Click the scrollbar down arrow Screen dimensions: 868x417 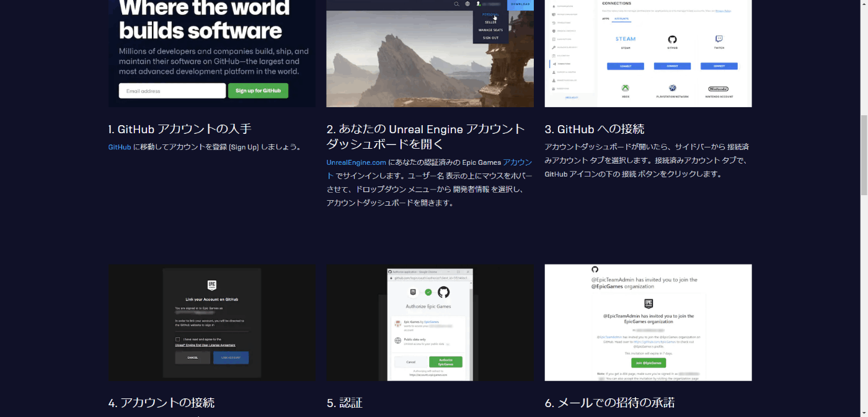863,412
